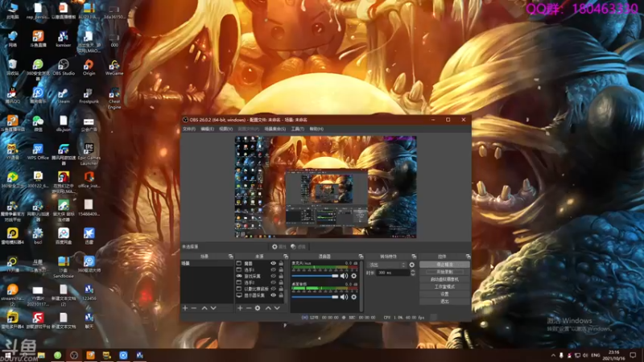Toggle lock on 显示器采集 source
Screen dimensions: 644x362
(281, 295)
